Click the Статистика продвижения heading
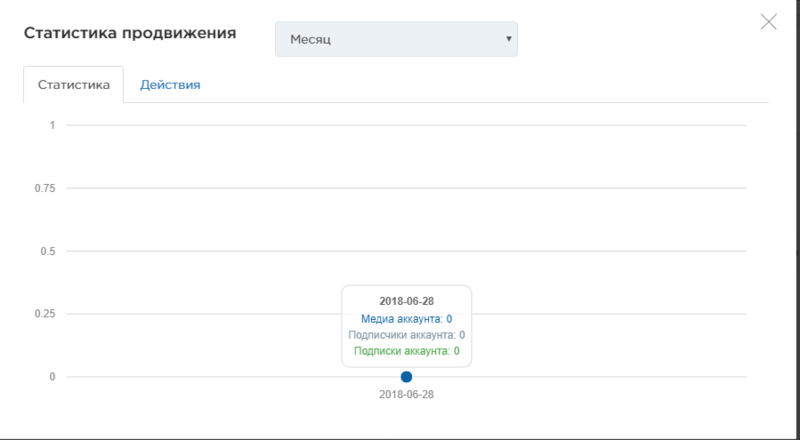The height and width of the screenshot is (440, 800). point(130,33)
